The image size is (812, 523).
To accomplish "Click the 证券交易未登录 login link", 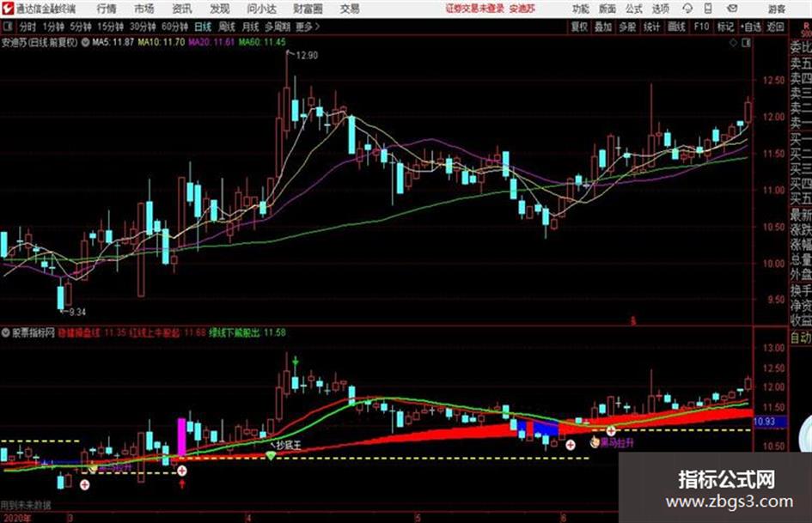I will coord(475,9).
